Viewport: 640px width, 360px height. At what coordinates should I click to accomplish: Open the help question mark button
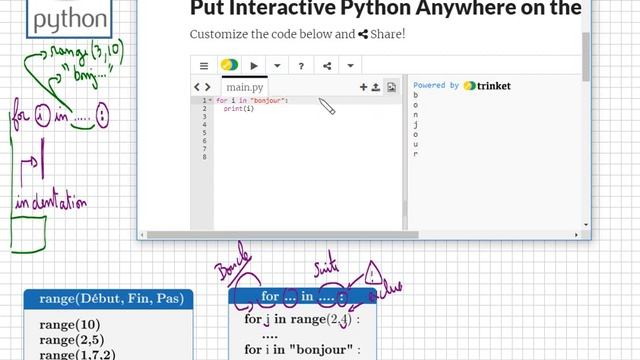click(x=301, y=66)
